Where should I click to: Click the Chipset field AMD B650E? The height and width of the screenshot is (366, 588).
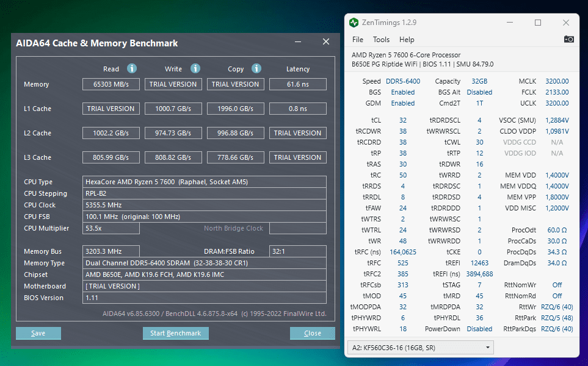point(205,274)
